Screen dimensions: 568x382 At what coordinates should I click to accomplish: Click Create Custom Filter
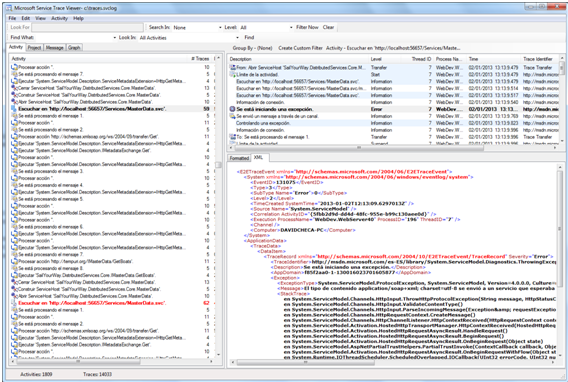pyautogui.click(x=300, y=48)
